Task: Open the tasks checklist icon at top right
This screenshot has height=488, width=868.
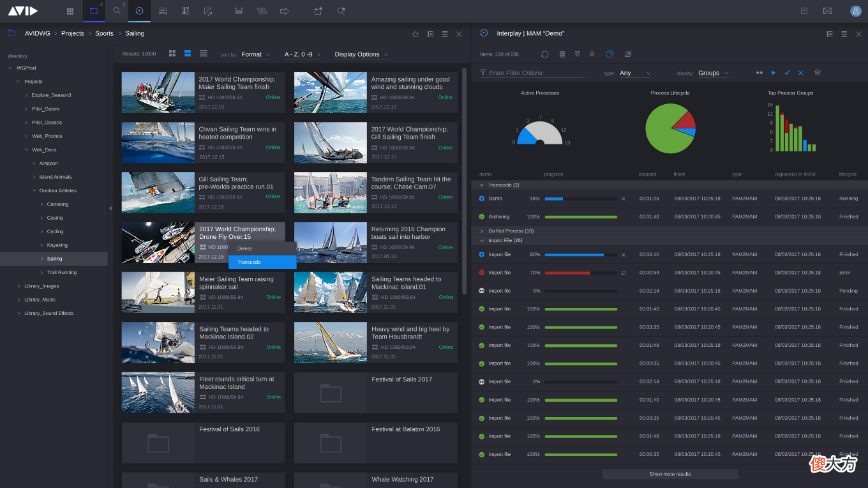Action: (x=804, y=11)
